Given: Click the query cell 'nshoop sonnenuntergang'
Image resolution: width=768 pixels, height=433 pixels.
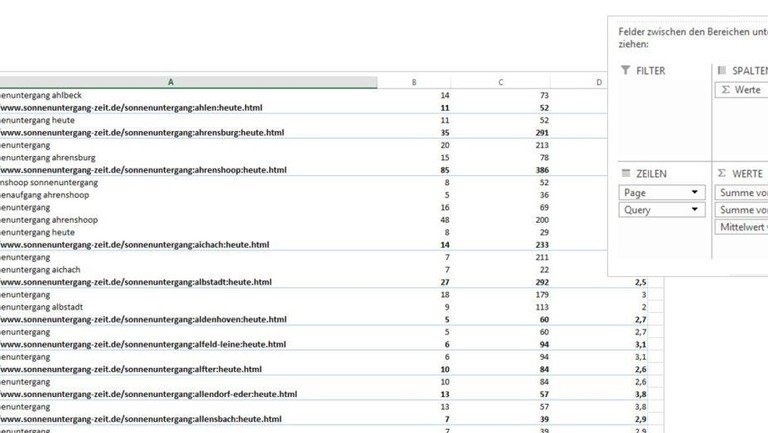Looking at the screenshot, I should (x=49, y=183).
